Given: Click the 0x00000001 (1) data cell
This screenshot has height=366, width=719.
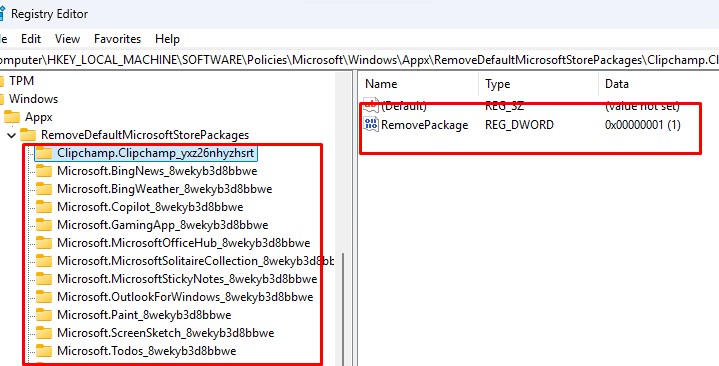Looking at the screenshot, I should click(642, 125).
